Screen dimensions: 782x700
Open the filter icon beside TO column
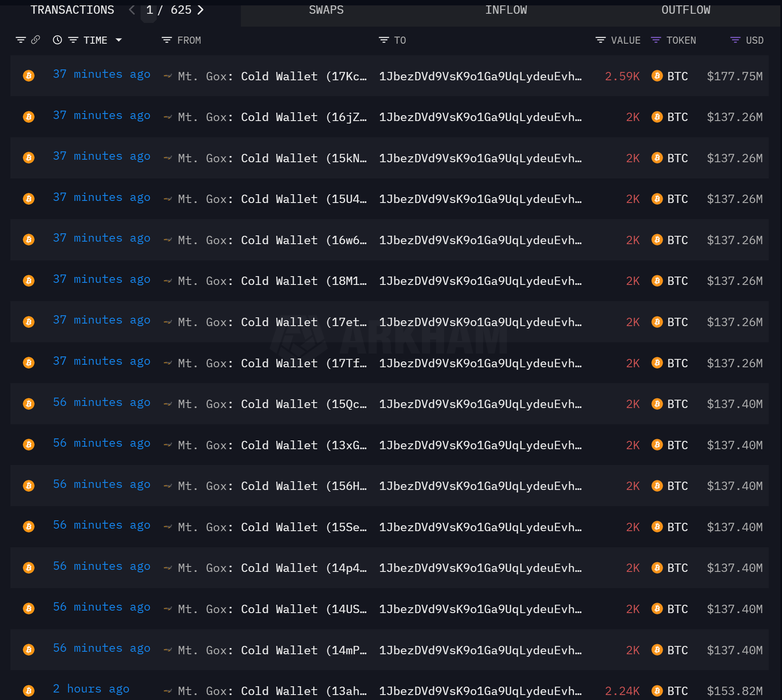click(383, 40)
